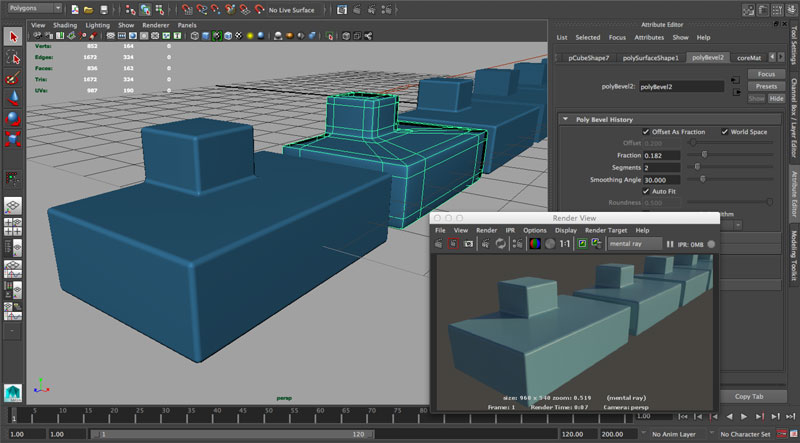800x443 pixels.
Task: Click Play forwards button on timeline
Action: pos(744,416)
